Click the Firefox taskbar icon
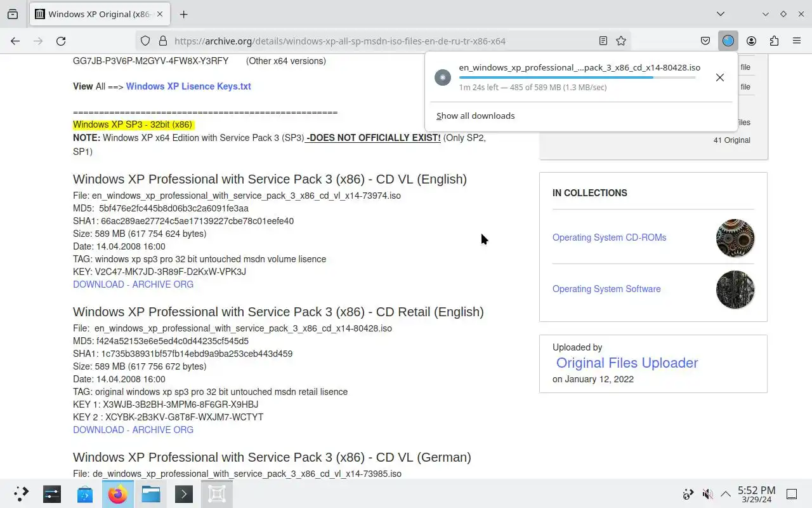This screenshot has height=508, width=812. (118, 494)
